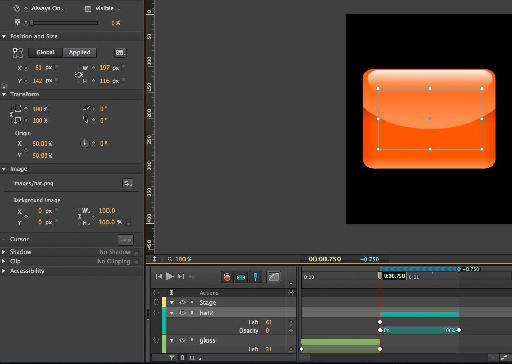Click the stage zoom 100% value
Viewport: 512px width, 364px height.
click(x=183, y=259)
